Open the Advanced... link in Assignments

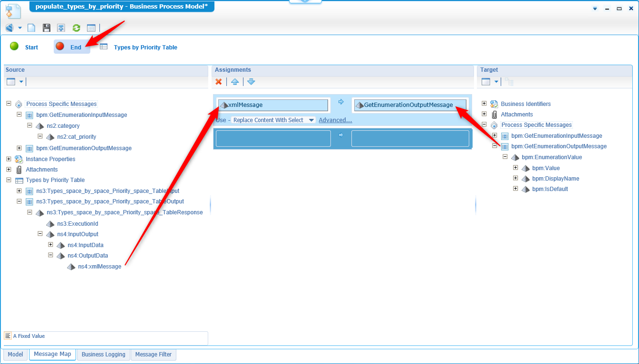point(335,120)
